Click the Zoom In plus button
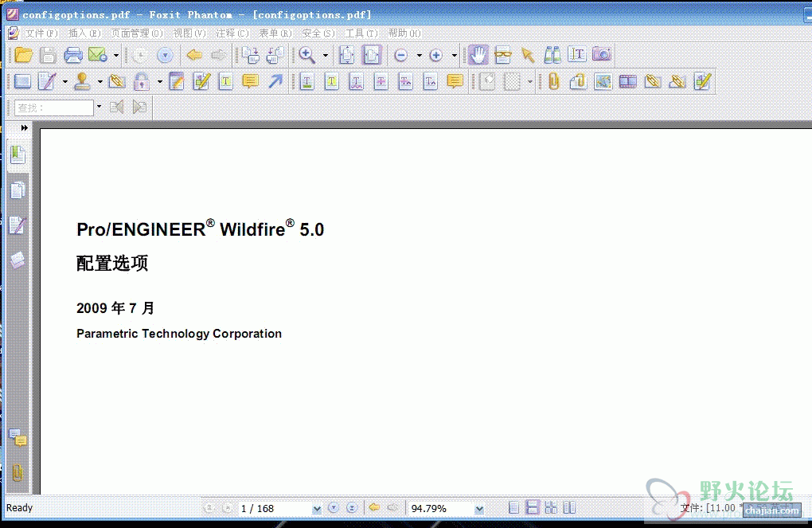812x528 pixels. [436, 55]
